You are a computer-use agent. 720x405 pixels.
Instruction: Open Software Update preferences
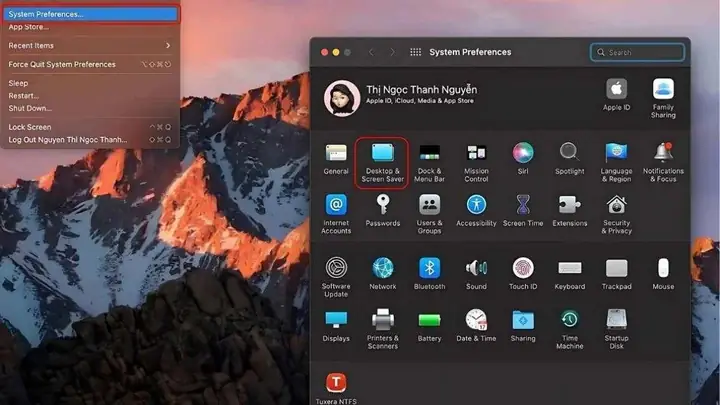[x=336, y=277]
